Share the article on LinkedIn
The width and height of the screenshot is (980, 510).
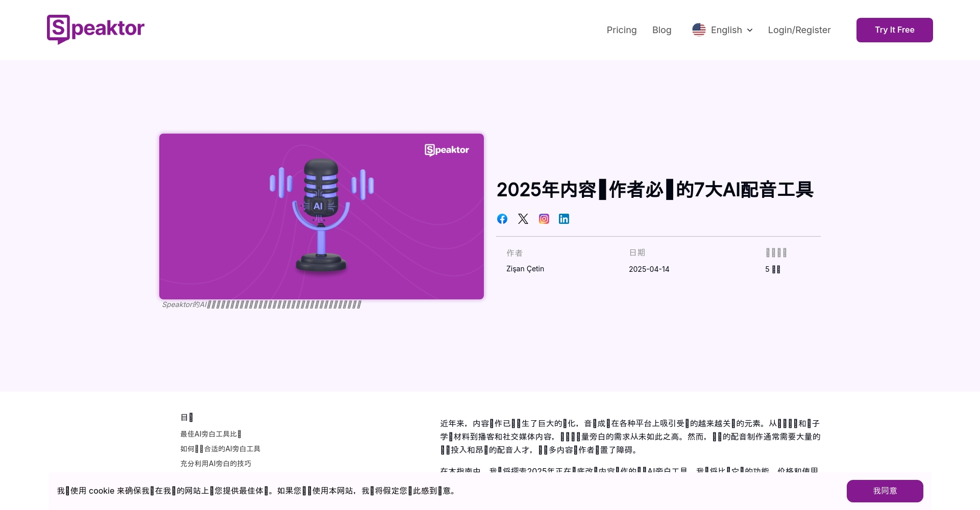[x=564, y=218]
